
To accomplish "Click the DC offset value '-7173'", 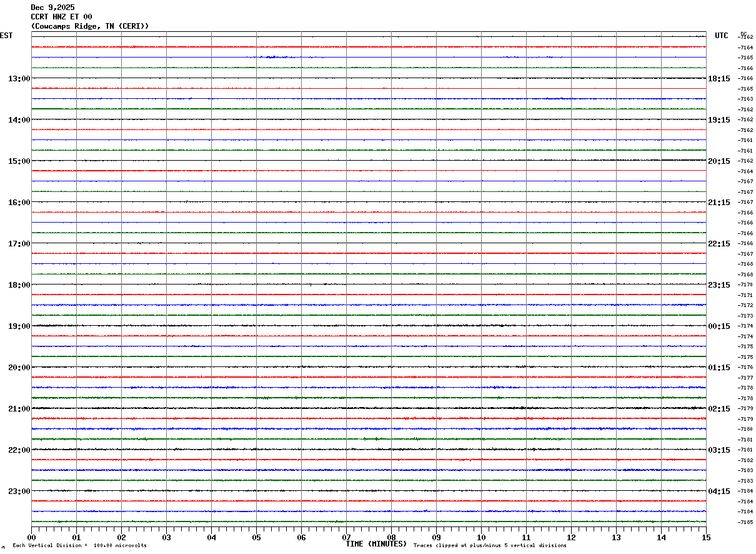I will 745,316.
